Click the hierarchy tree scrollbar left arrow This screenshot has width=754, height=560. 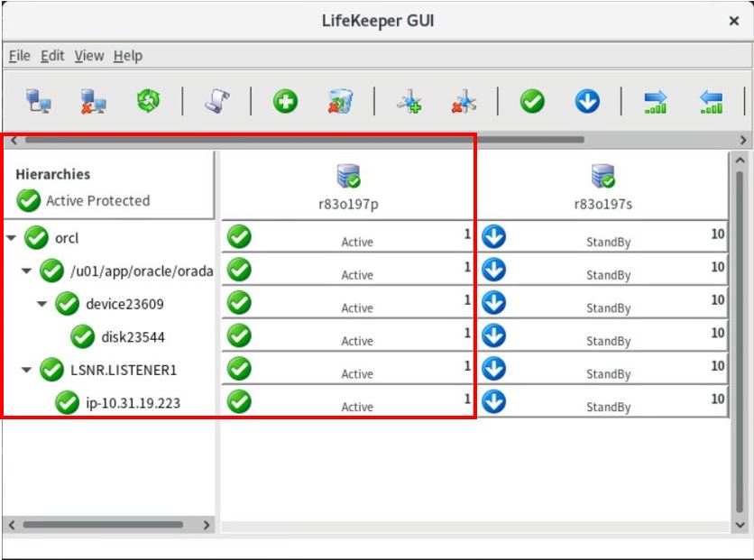pyautogui.click(x=12, y=525)
